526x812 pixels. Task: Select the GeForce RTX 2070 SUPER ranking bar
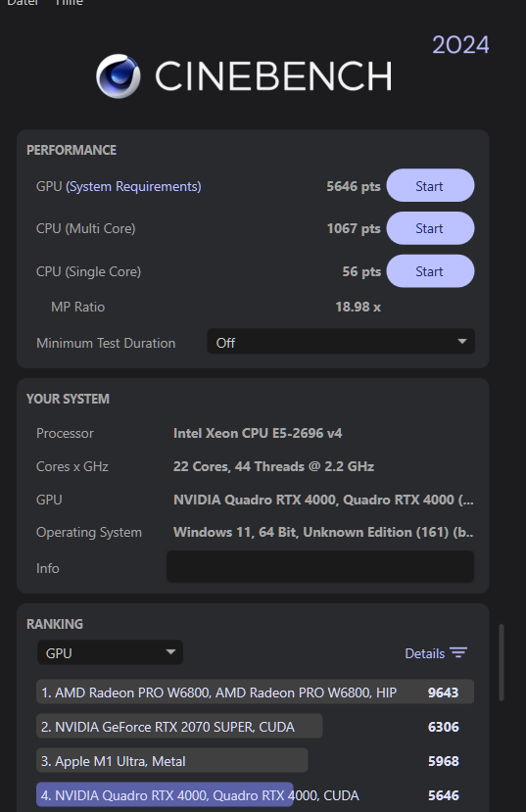coord(179,727)
